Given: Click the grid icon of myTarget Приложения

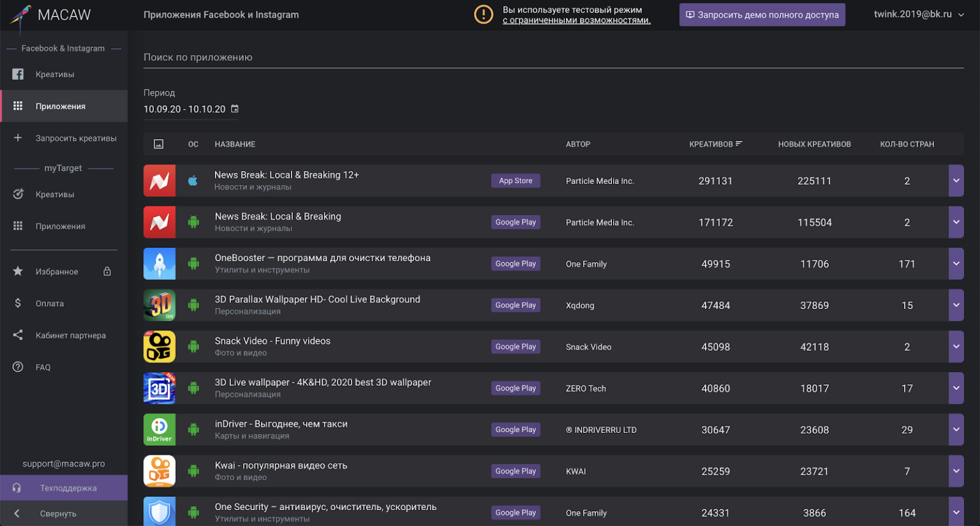Looking at the screenshot, I should (18, 226).
